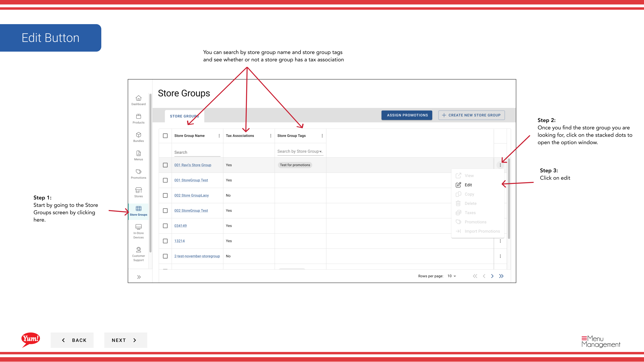
Task: Click the Store Group Name column header
Action: (189, 136)
